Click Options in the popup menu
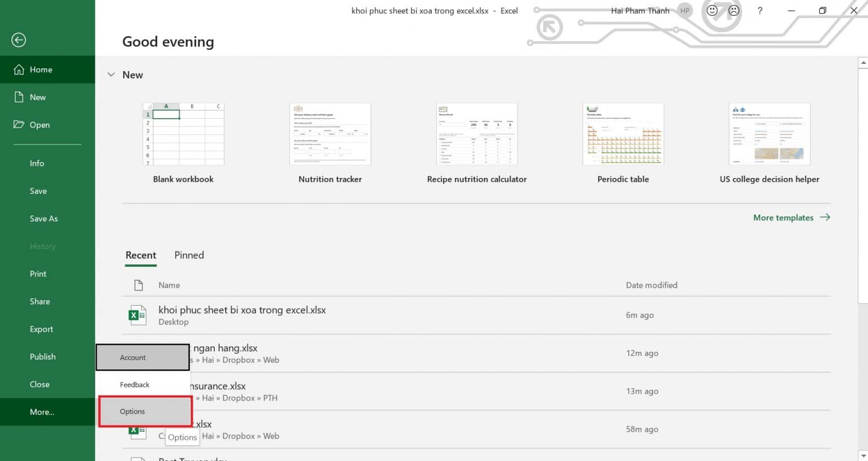 click(145, 411)
